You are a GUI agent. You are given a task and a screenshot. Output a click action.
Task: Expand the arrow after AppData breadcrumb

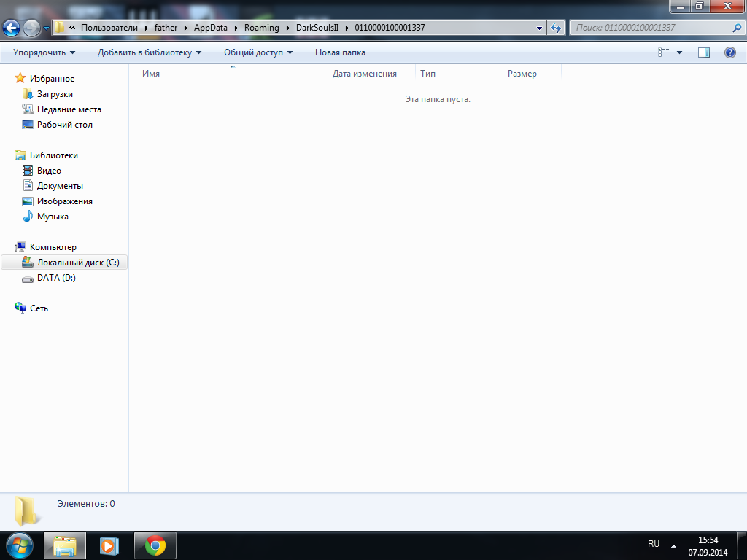(x=236, y=28)
